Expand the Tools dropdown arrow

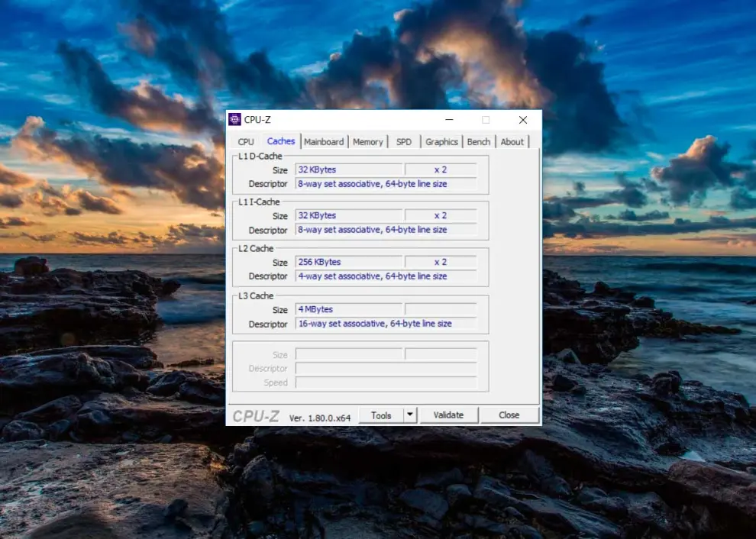tap(410, 415)
